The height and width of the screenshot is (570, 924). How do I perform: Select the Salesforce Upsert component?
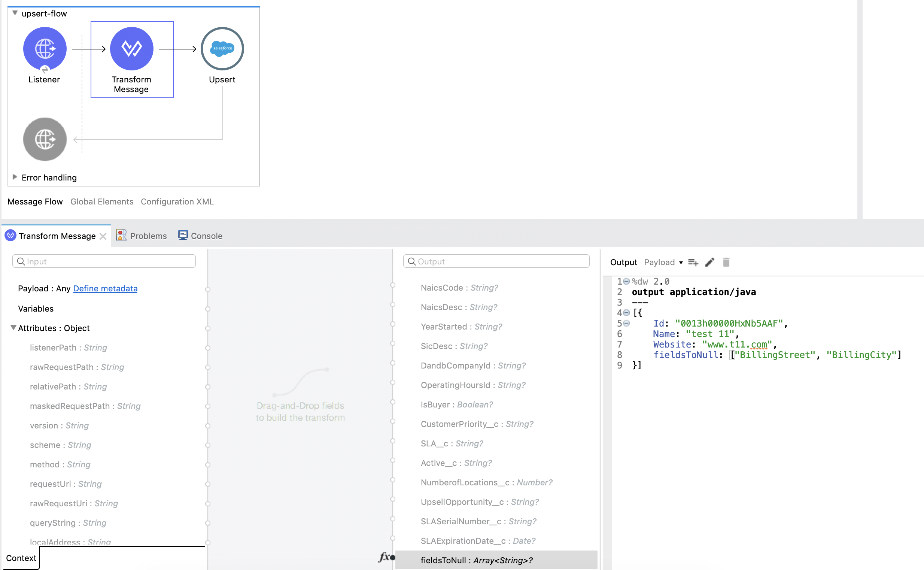tap(222, 48)
